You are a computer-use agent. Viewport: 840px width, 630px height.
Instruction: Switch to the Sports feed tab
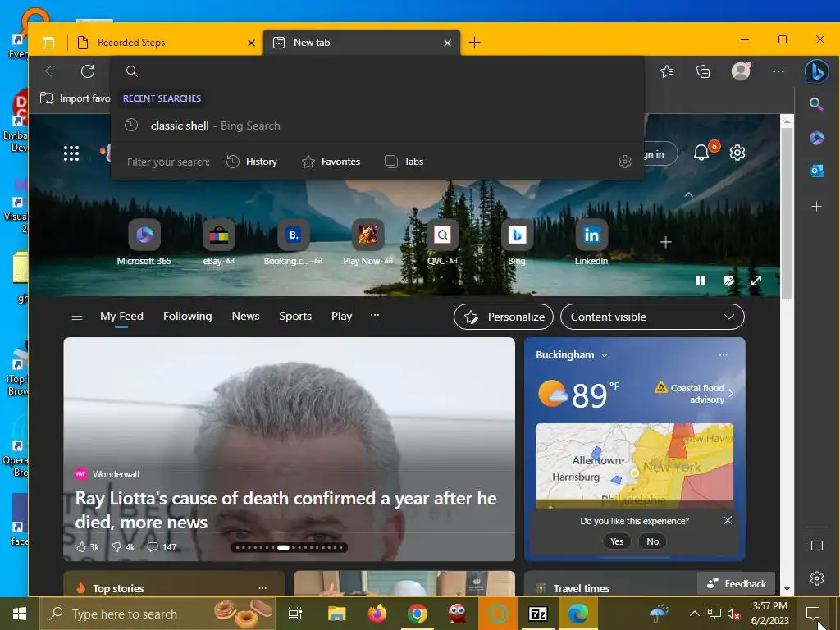295,316
